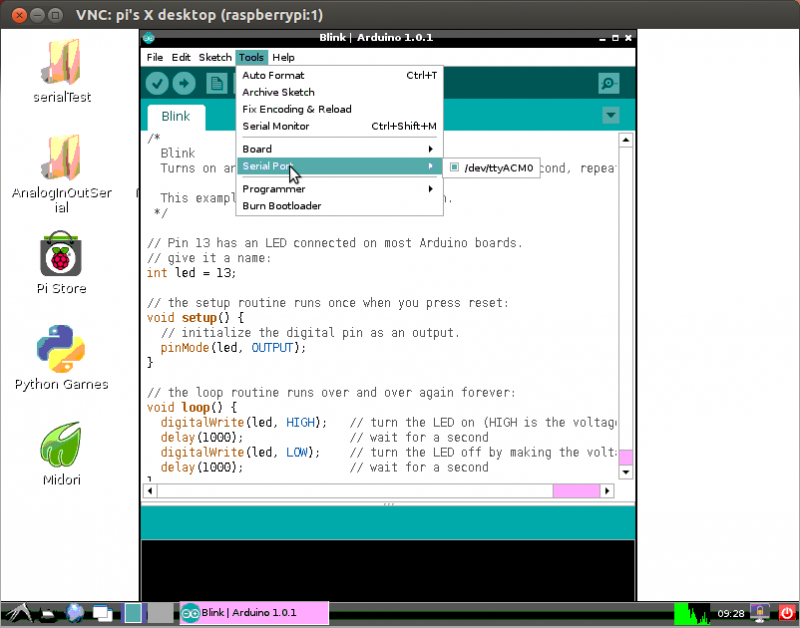Open the Sketch menu
Viewport: 800px width, 628px height.
click(x=215, y=57)
